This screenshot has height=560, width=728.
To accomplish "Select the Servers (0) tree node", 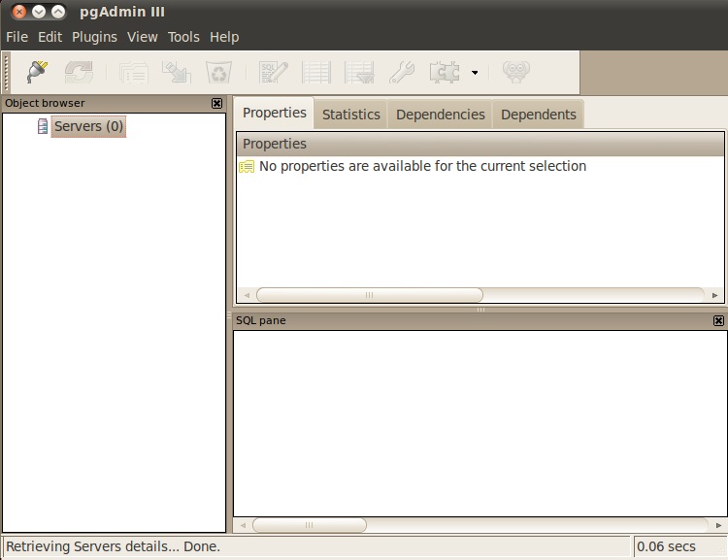I will (x=88, y=126).
